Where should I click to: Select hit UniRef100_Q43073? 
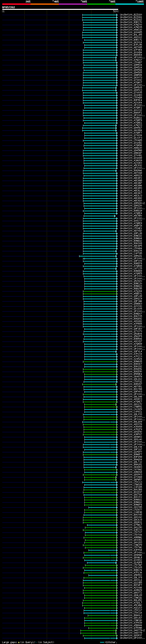[131, 77]
